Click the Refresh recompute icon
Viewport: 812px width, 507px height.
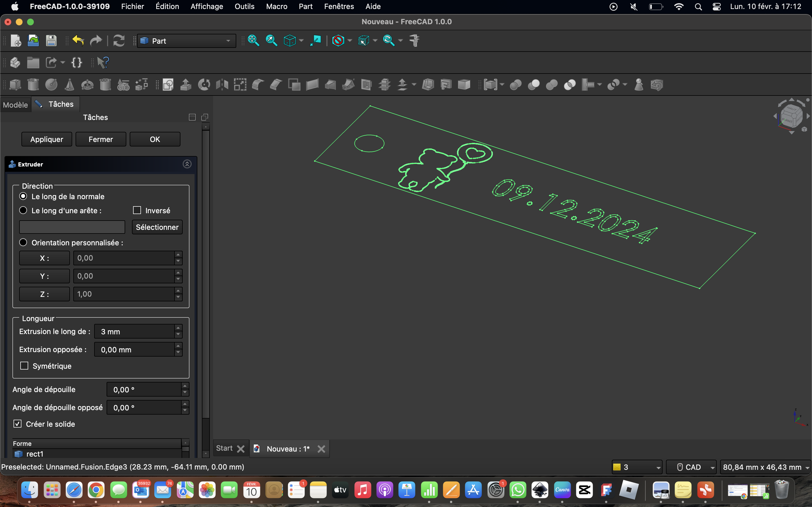pos(119,41)
